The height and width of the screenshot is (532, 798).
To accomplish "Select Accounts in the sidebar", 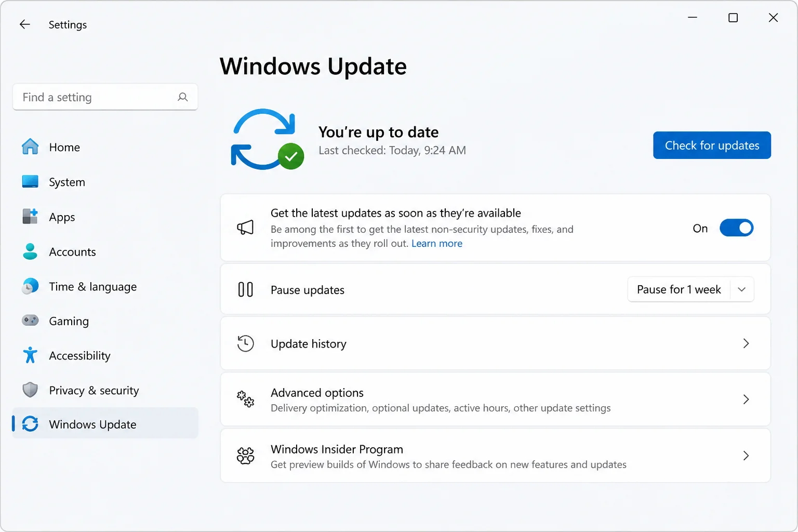I will [x=105, y=251].
